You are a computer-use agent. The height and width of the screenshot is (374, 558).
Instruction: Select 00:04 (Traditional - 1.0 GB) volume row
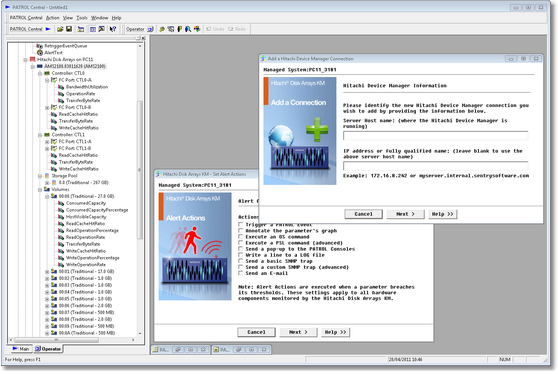pyautogui.click(x=85, y=292)
